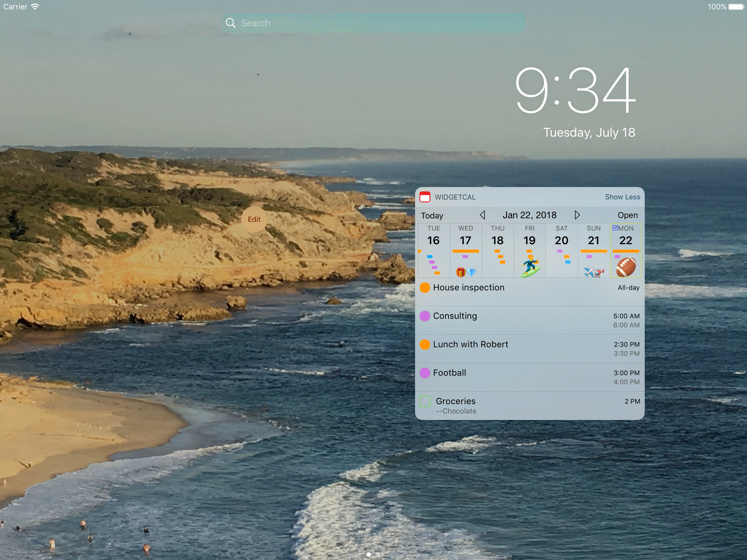Collapse widget with Show Less
The image size is (747, 560).
622,197
